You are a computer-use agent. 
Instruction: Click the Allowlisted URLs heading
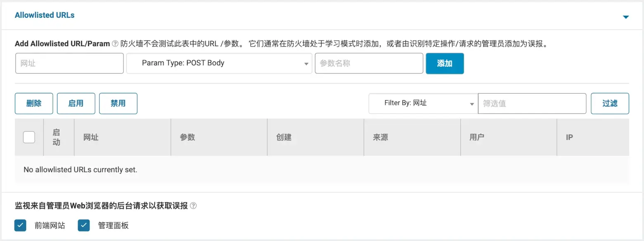point(44,15)
